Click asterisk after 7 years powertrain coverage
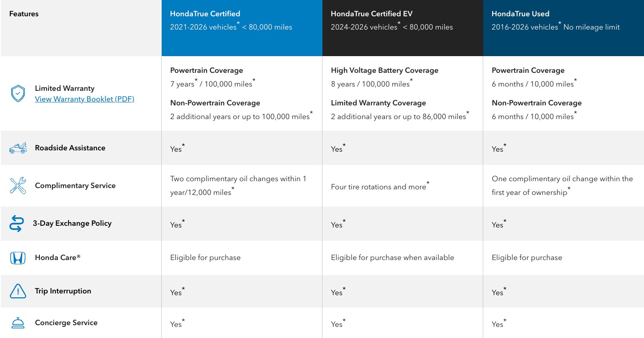Viewport: 644px width, 338px height. pyautogui.click(x=197, y=81)
